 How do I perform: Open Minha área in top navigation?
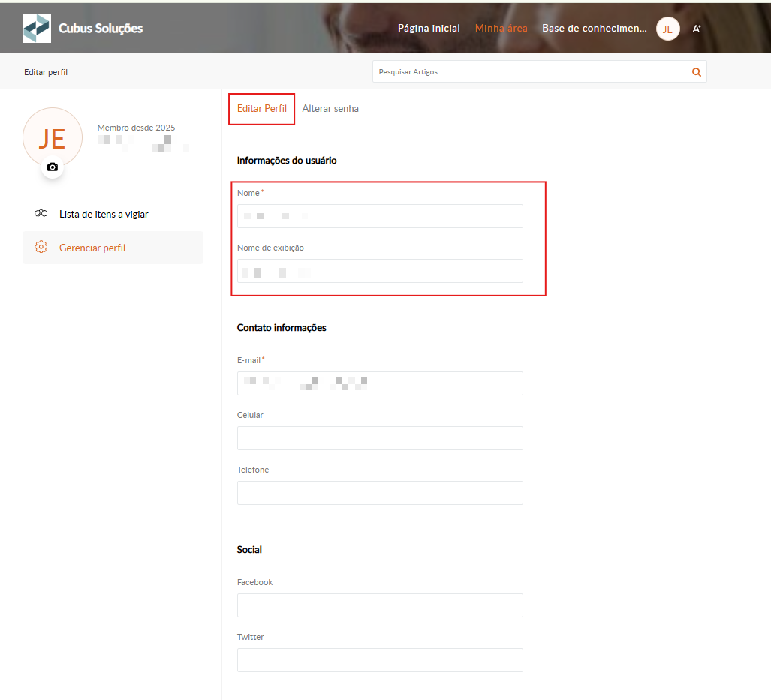tap(501, 29)
